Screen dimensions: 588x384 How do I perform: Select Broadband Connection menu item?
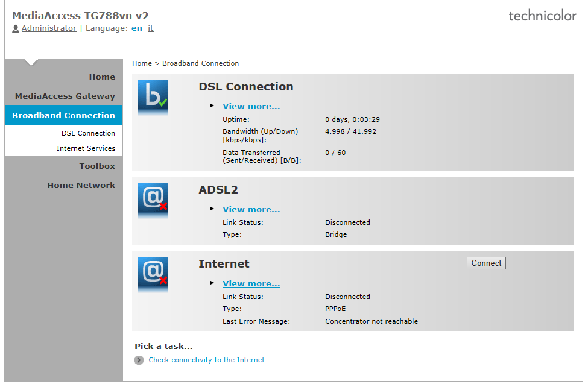64,115
